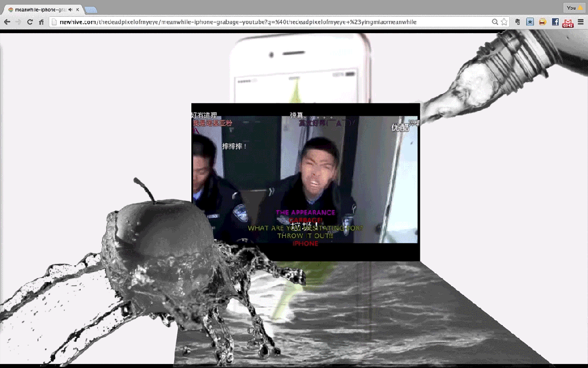Click the iPhone image behind the video
Screen dimensions: 588x368
click(x=300, y=68)
